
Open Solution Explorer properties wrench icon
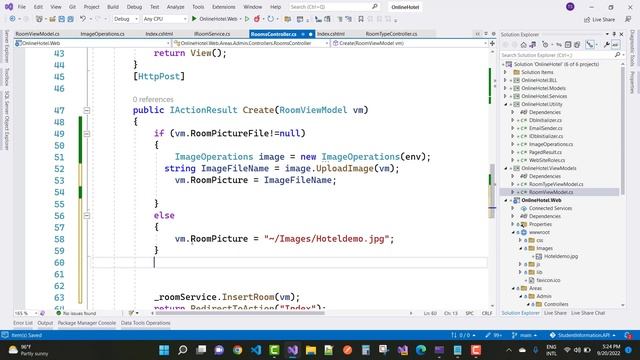pos(607,44)
